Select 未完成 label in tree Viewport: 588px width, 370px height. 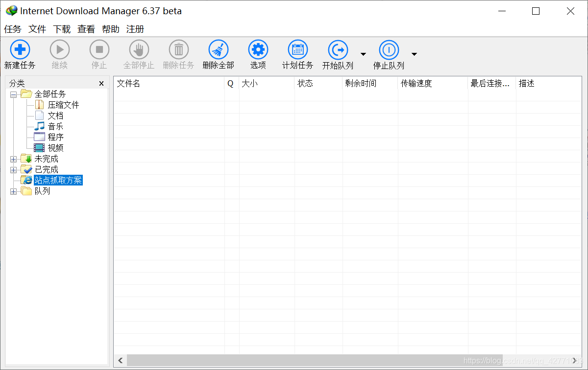[46, 159]
